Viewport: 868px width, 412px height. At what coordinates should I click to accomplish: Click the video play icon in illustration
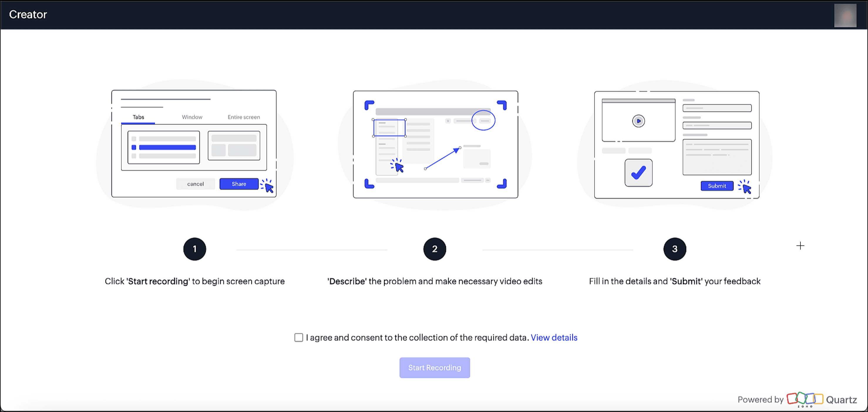click(638, 121)
